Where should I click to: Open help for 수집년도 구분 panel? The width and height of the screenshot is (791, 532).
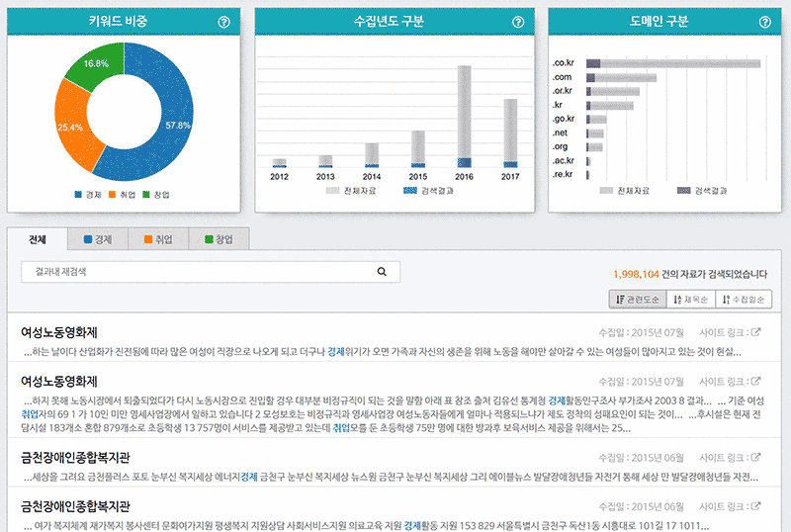(517, 22)
